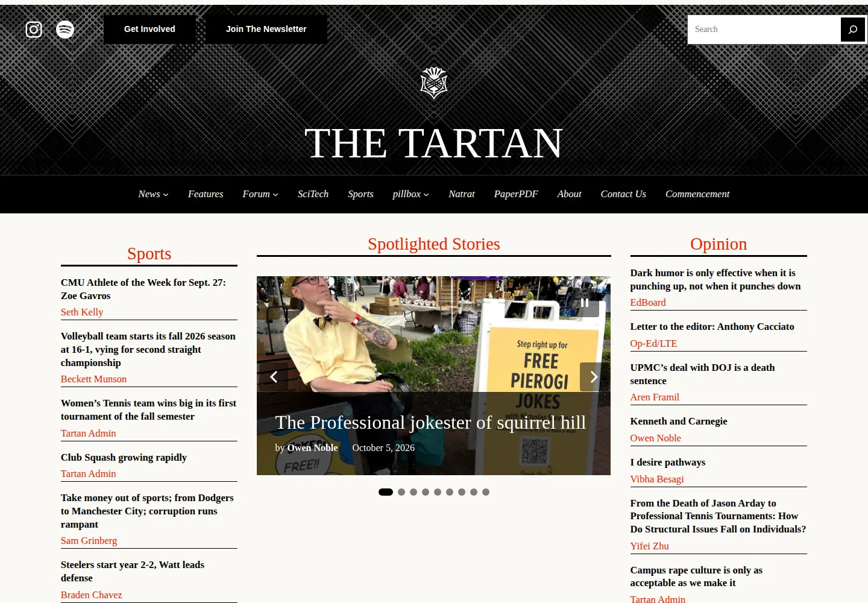Open the EdBoard author link
The width and height of the screenshot is (868, 603).
point(648,303)
